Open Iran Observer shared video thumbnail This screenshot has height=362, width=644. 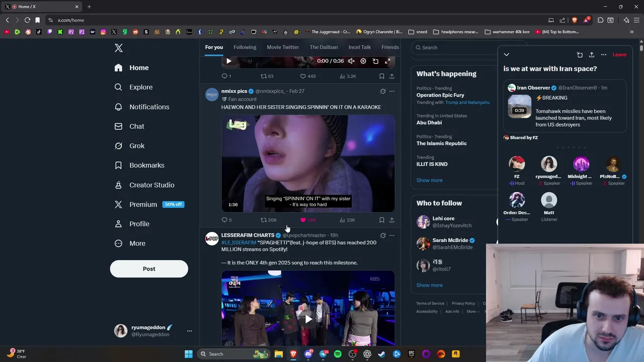pyautogui.click(x=520, y=107)
